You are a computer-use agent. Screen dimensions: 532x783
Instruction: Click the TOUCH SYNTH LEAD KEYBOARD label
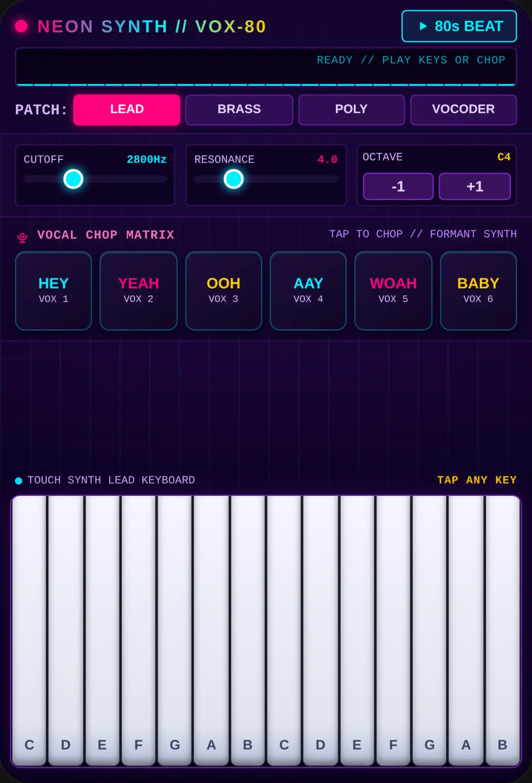point(111,480)
